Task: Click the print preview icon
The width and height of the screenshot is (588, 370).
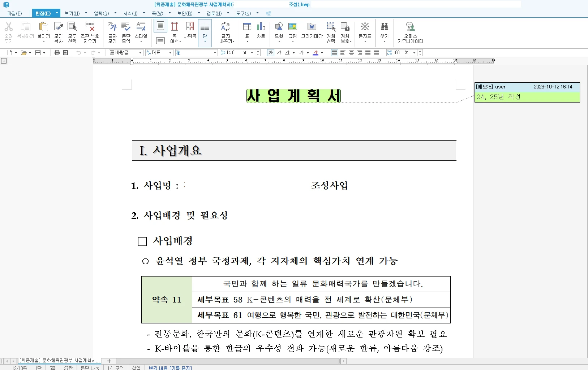Action: pos(65,53)
